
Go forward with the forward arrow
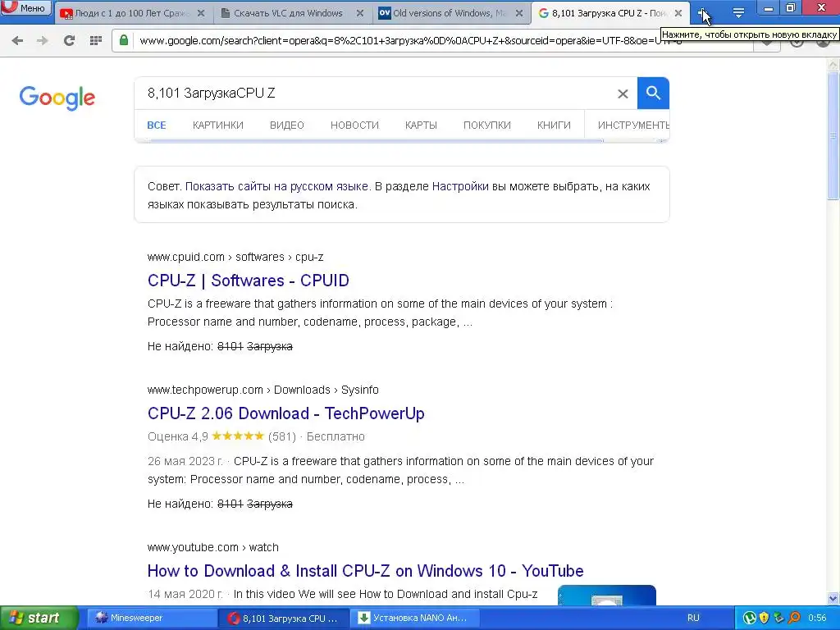pyautogui.click(x=43, y=40)
